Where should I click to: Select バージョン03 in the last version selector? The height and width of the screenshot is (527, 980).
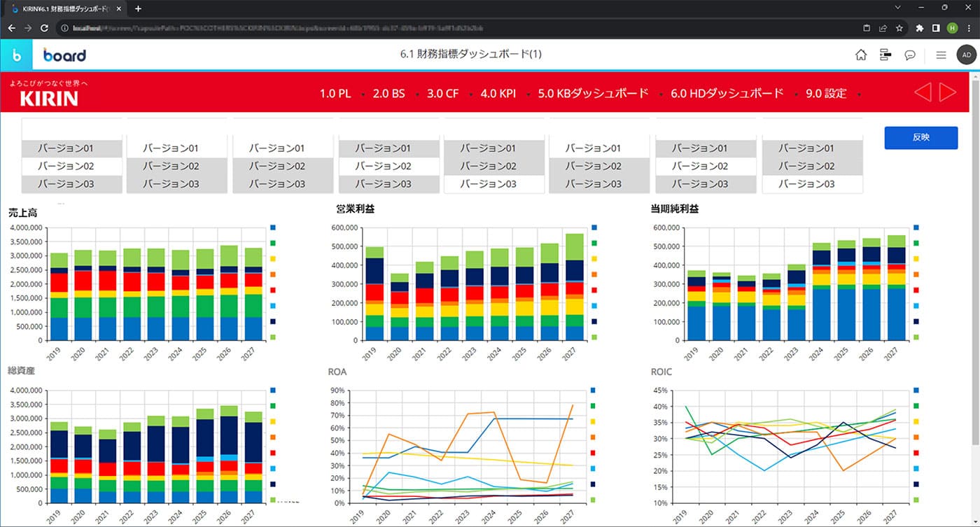click(x=812, y=184)
